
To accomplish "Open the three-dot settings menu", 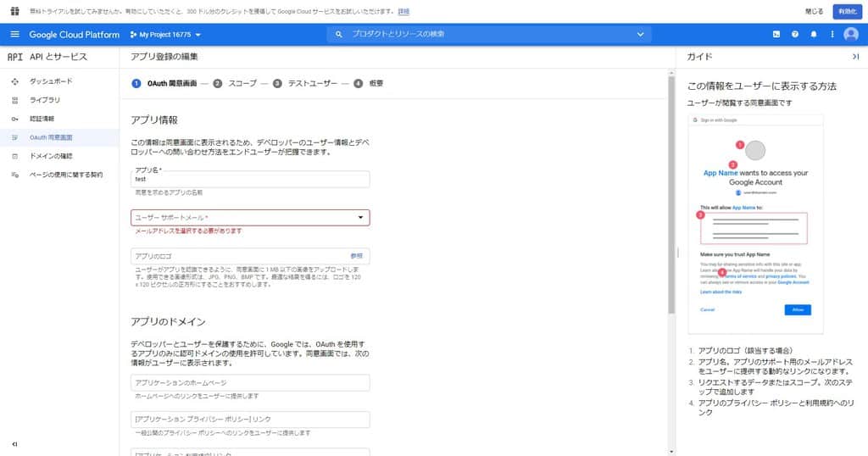I will [x=832, y=34].
